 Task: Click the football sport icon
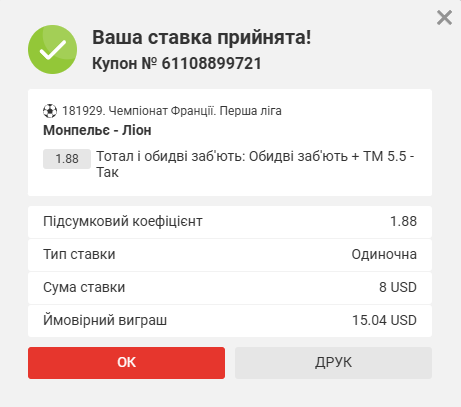pyautogui.click(x=50, y=111)
